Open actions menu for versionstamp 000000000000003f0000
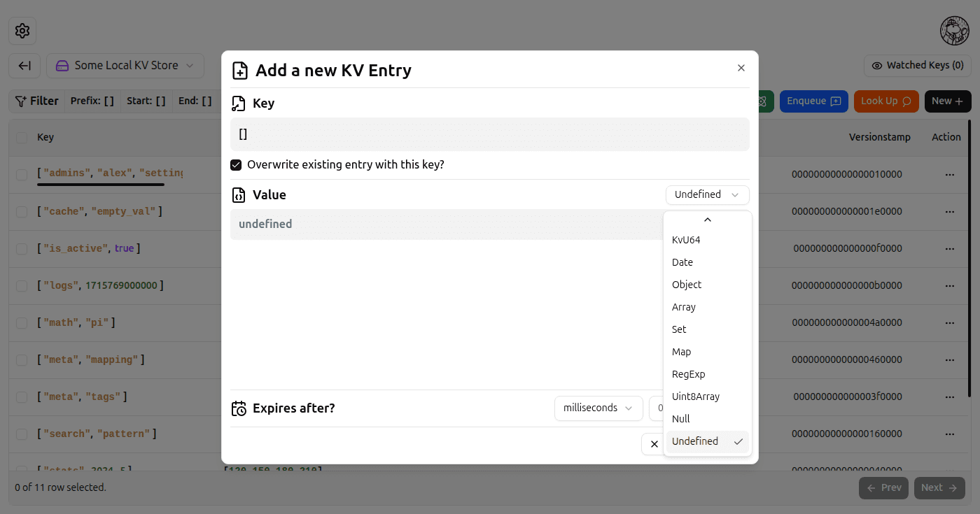 click(x=950, y=397)
